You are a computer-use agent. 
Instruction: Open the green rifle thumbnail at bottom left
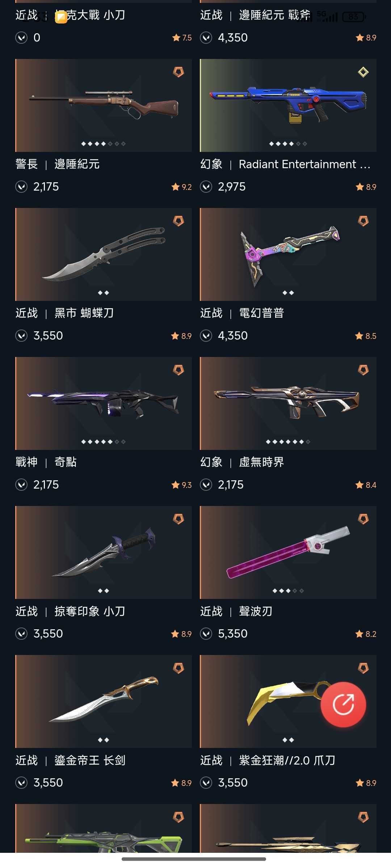pos(104,828)
